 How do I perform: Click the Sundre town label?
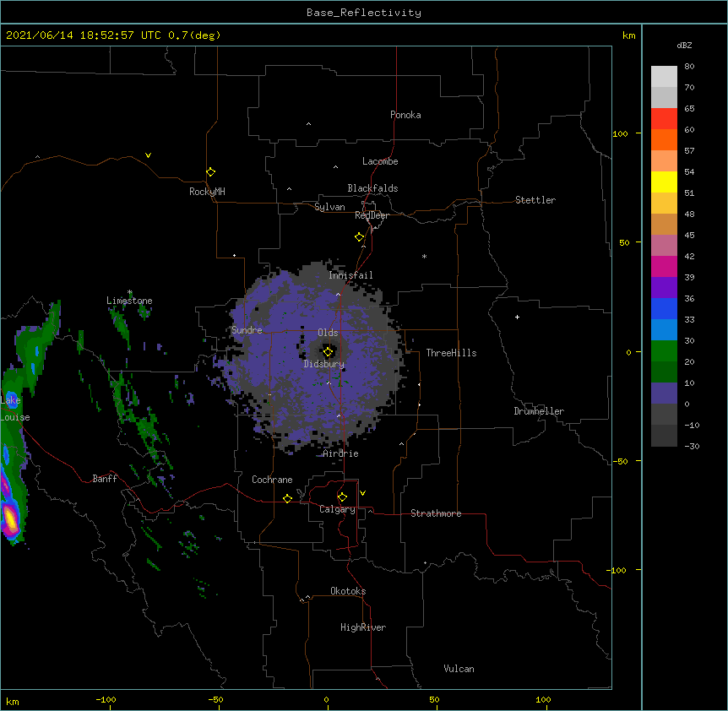click(247, 330)
